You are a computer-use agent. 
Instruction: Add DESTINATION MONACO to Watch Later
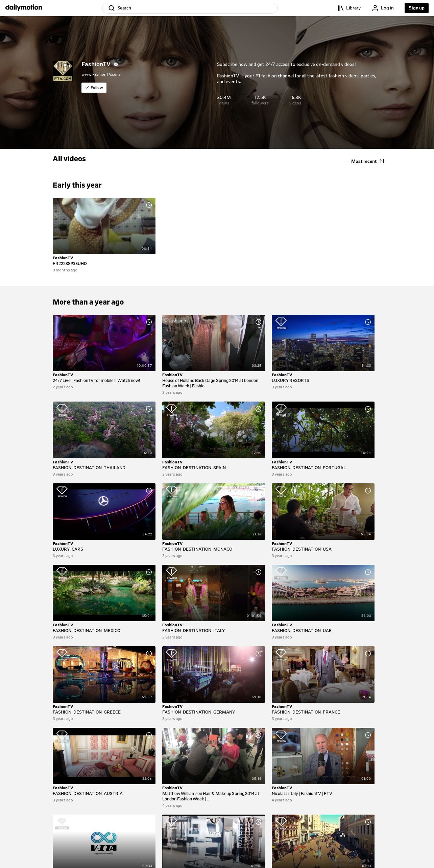coord(258,491)
